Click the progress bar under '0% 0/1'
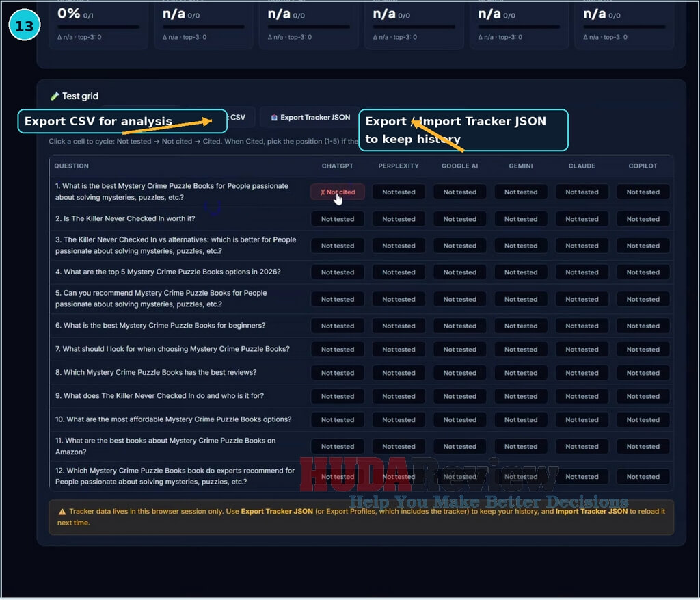The width and height of the screenshot is (700, 600). point(98,27)
